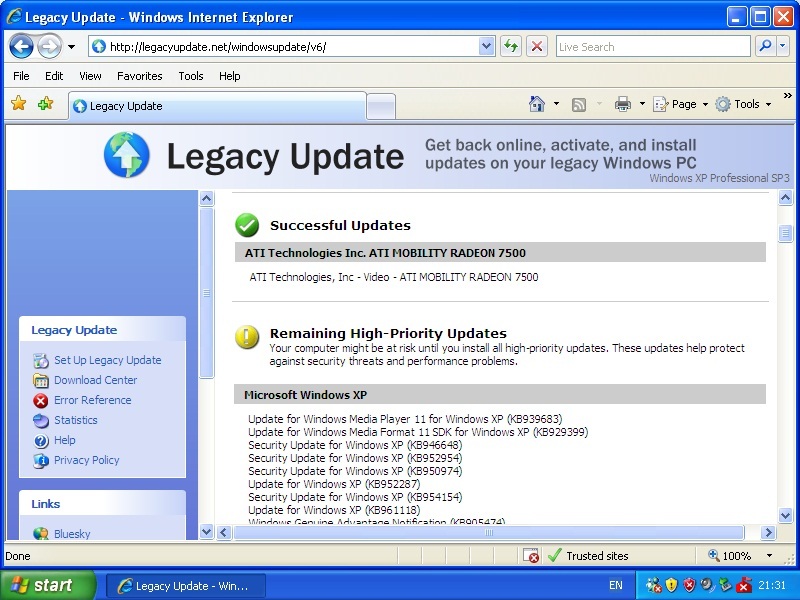Expand the address bar URL dropdown
Screen dimensions: 800x600
click(x=487, y=46)
